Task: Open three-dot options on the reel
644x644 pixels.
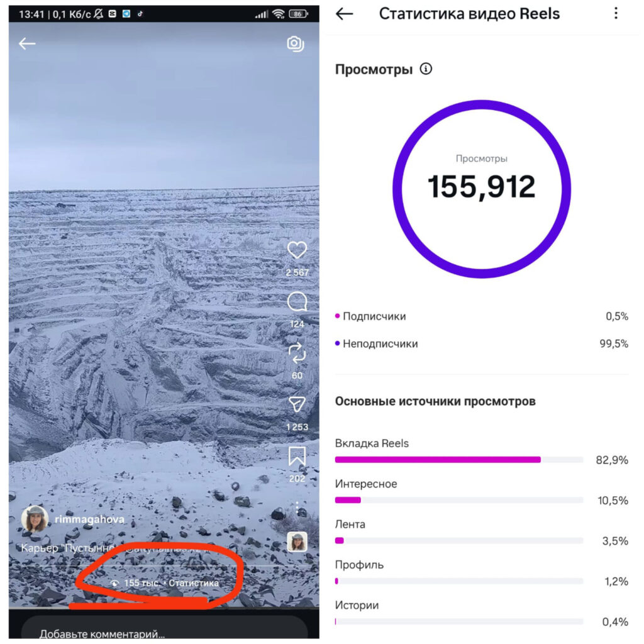Action: point(297,508)
